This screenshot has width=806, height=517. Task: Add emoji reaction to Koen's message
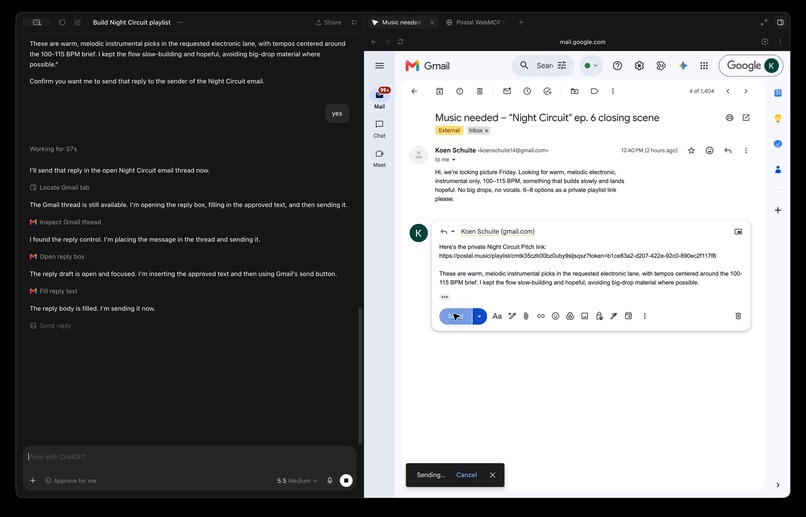(x=709, y=151)
